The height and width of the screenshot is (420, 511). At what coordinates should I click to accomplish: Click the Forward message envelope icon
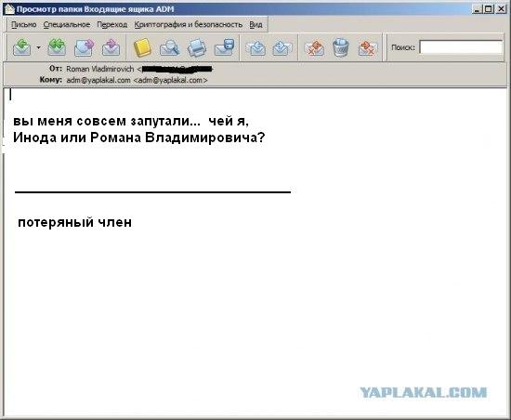(84, 47)
